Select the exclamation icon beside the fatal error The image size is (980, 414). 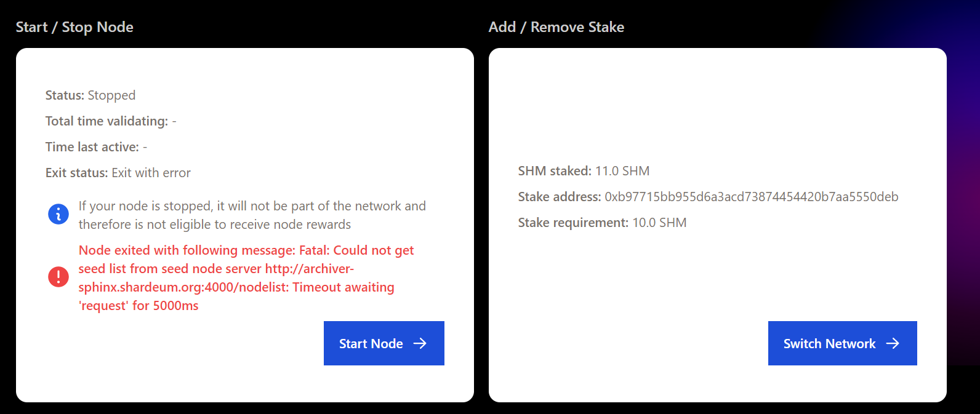coord(58,277)
